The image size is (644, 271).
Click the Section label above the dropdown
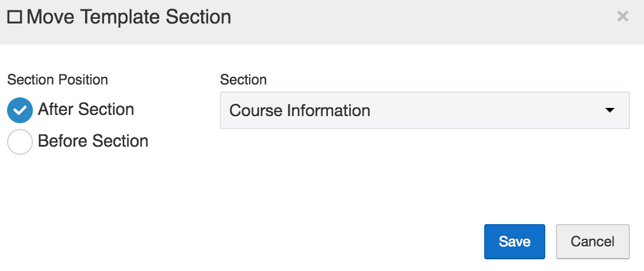pos(243,80)
